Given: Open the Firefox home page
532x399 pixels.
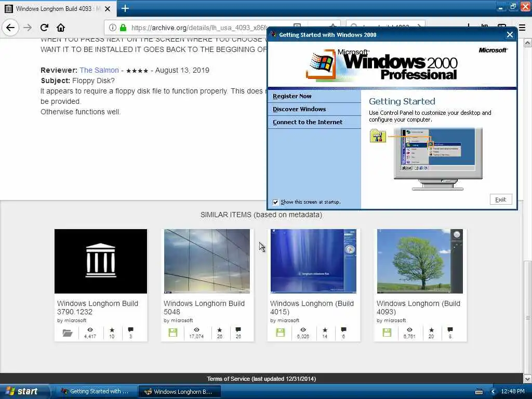Looking at the screenshot, I should coord(61,28).
